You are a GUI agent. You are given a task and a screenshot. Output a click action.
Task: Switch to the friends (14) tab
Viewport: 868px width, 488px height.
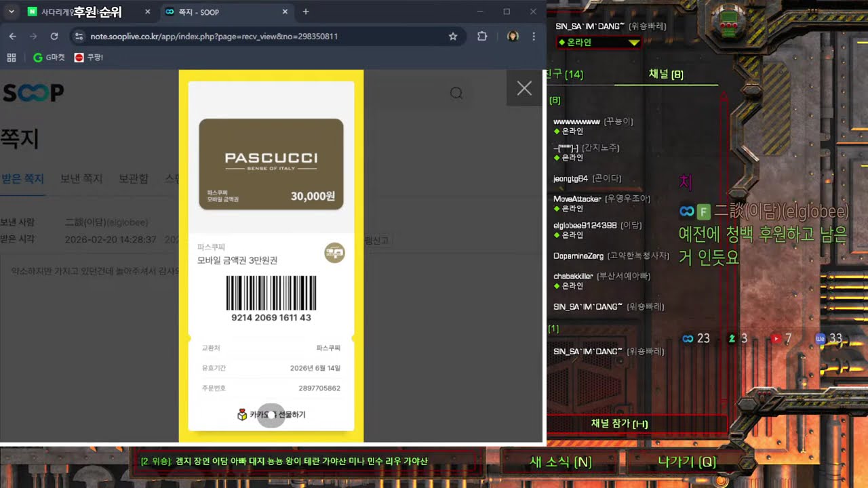(565, 74)
